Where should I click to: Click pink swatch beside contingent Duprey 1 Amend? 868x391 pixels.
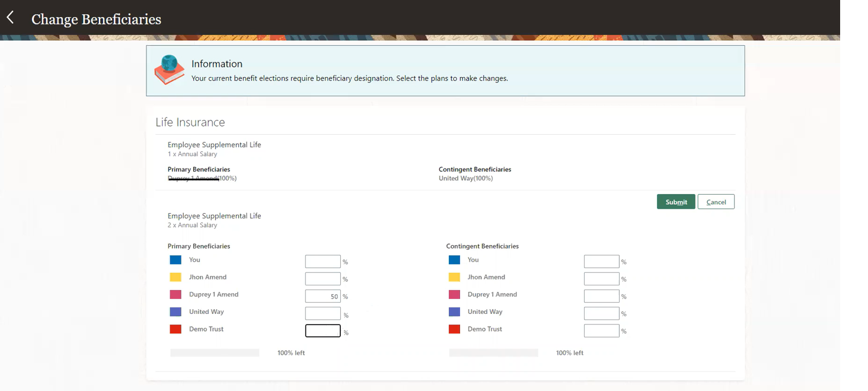tap(454, 294)
